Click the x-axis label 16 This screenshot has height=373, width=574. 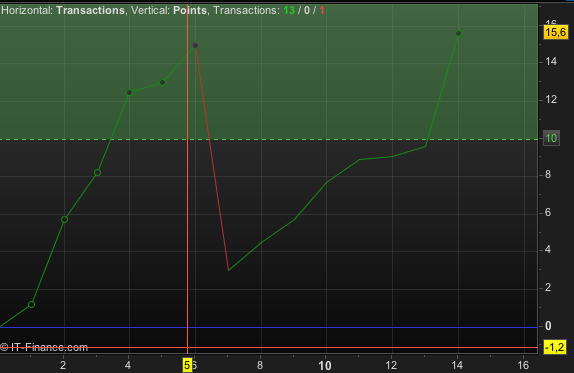coord(523,365)
